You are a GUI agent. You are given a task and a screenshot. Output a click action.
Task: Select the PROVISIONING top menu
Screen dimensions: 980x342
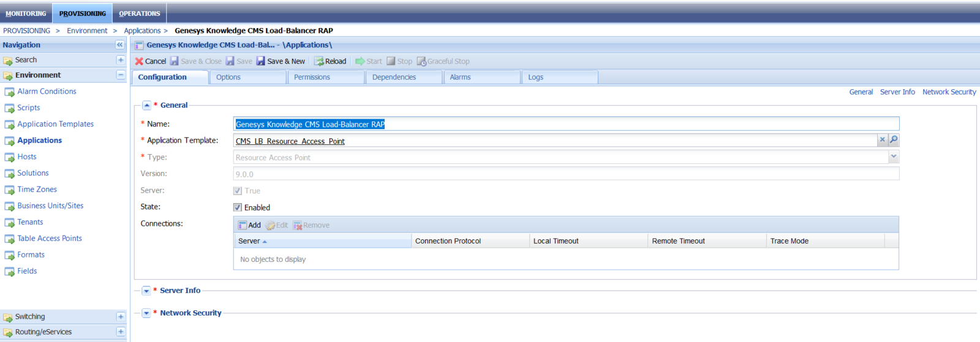coord(83,13)
